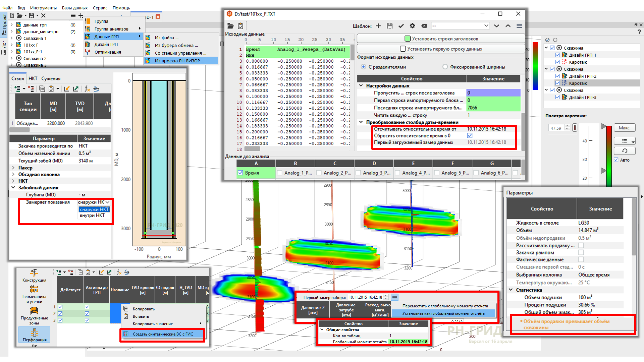Select Фиксированной ширины radio button
The image size is (644, 362).
click(445, 67)
